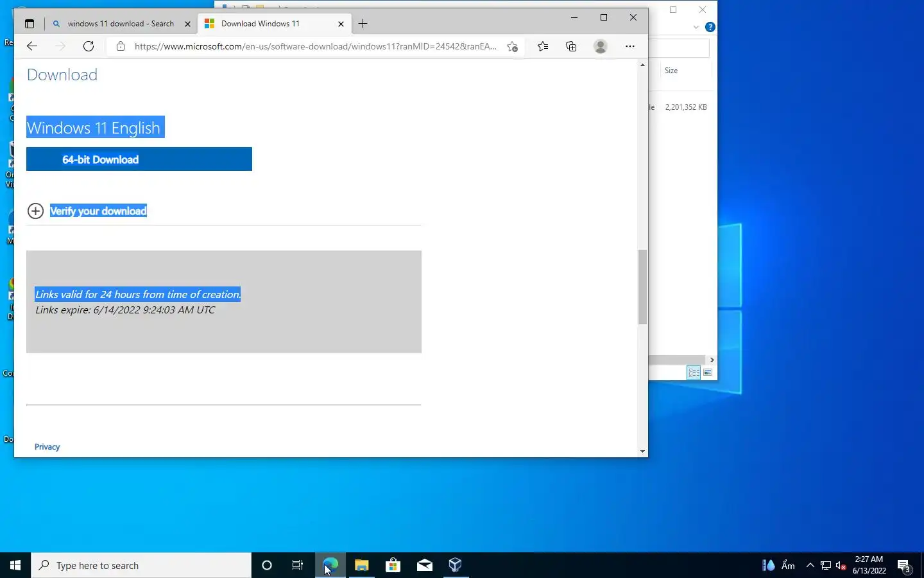Image resolution: width=924 pixels, height=578 pixels.
Task: Click the page vertical scrollbar thumb
Action: coord(642,286)
